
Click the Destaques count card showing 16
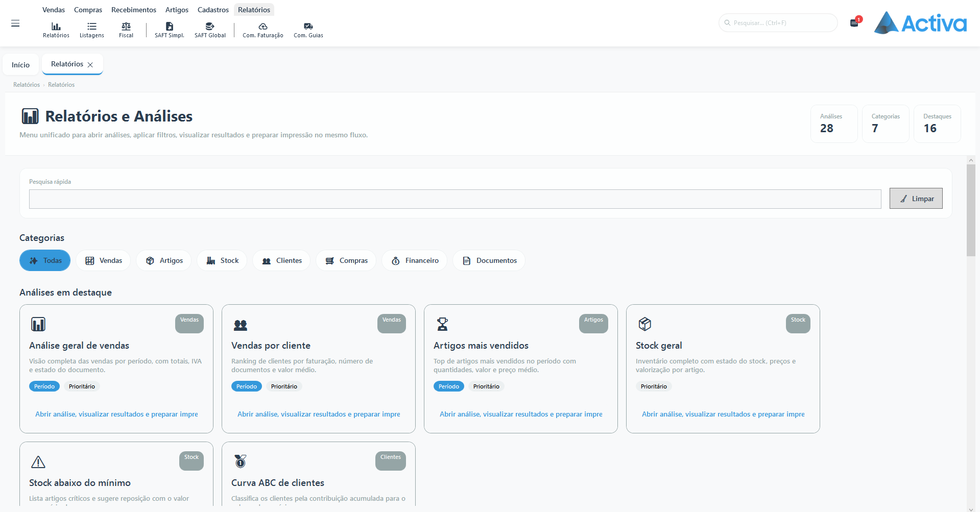point(937,124)
